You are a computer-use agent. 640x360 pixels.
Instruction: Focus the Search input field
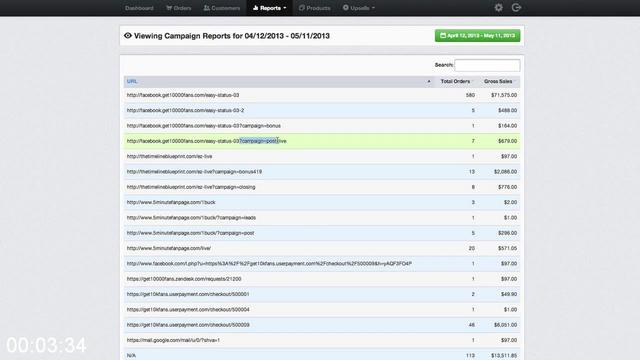tap(487, 65)
